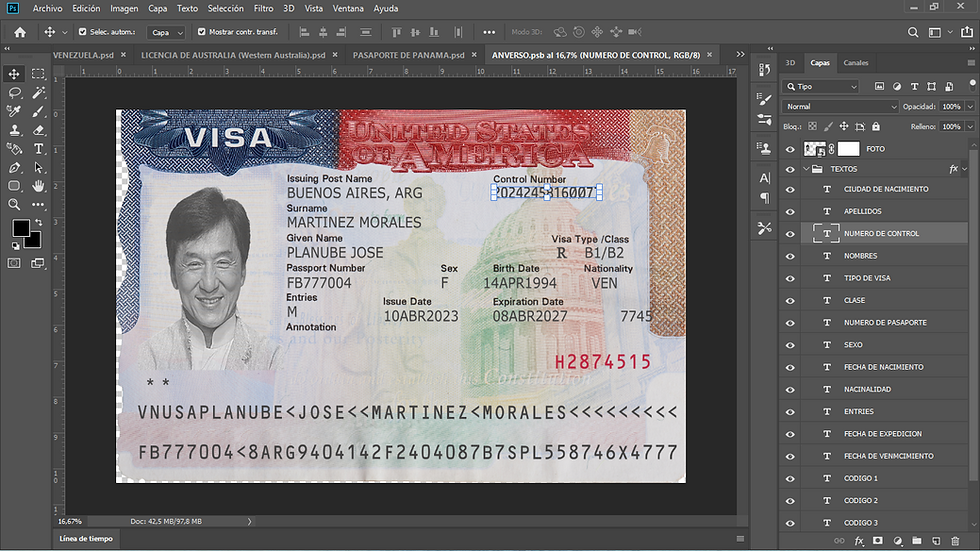The image size is (980, 551).
Task: Click the add layer mask icon
Action: click(x=878, y=540)
